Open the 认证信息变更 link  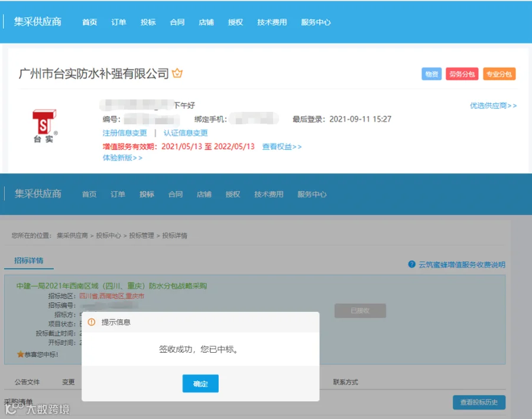point(186,133)
